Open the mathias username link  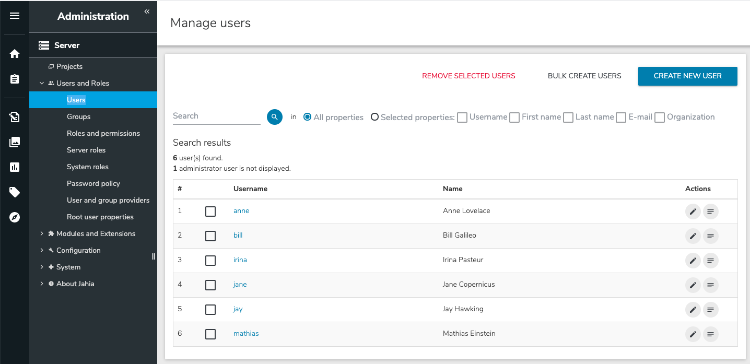point(246,334)
